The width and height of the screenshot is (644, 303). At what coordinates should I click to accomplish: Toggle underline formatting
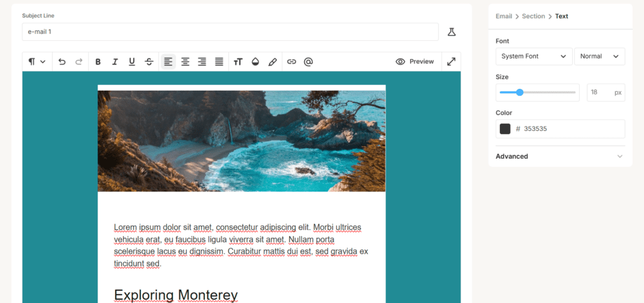click(x=132, y=62)
